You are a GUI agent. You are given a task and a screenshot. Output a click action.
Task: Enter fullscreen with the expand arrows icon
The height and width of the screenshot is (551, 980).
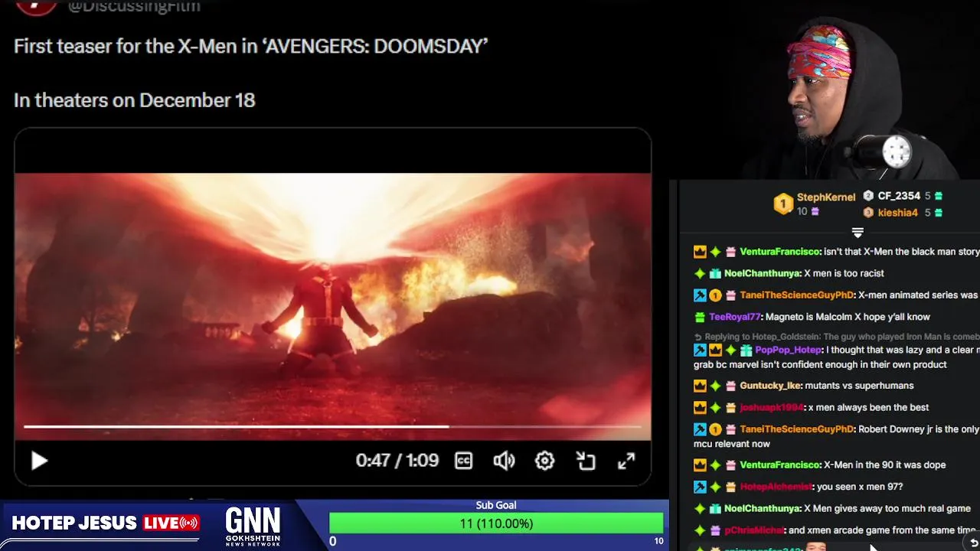pos(626,461)
